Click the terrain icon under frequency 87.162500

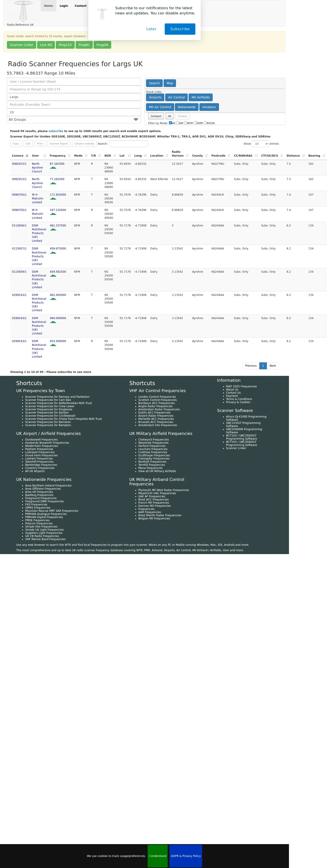[x=53, y=167]
